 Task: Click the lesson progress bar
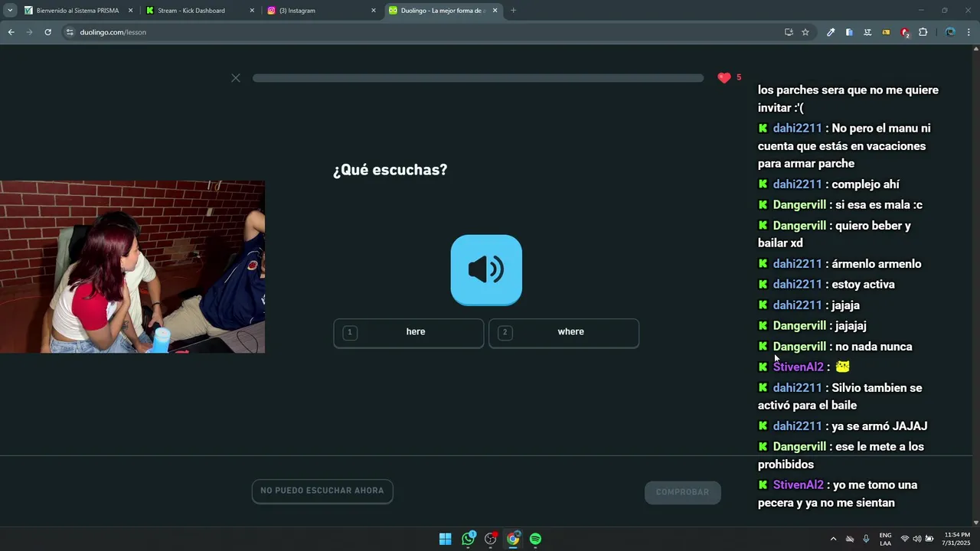click(478, 78)
